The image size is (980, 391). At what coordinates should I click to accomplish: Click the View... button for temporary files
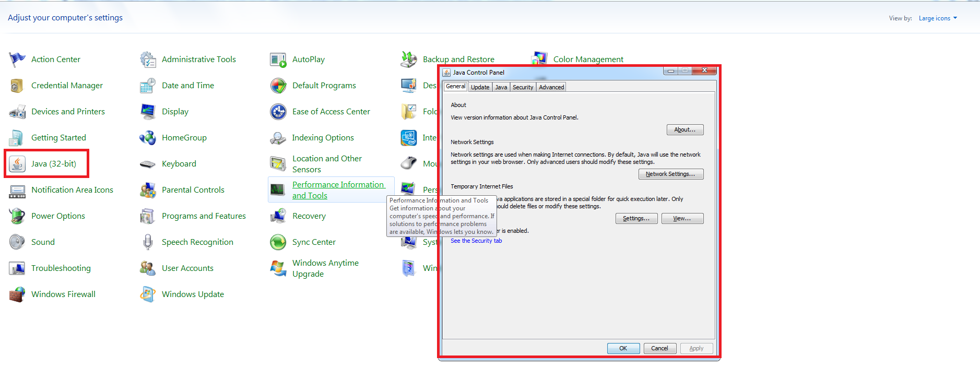(682, 218)
